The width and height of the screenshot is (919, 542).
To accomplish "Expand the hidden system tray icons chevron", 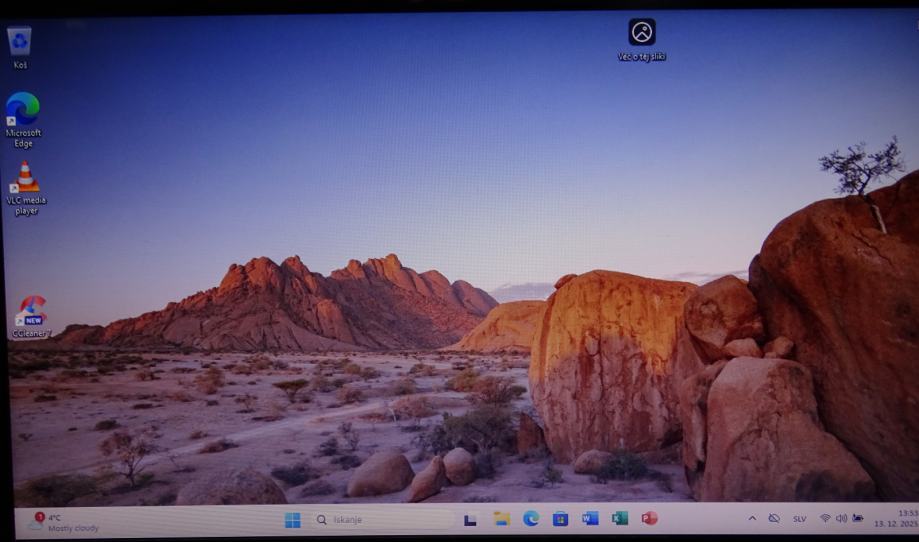I will click(752, 518).
